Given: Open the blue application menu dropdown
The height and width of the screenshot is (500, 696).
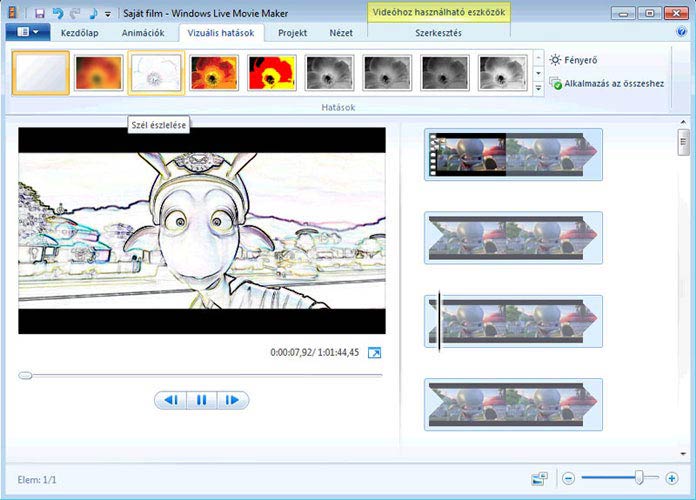Looking at the screenshot, I should click(27, 33).
